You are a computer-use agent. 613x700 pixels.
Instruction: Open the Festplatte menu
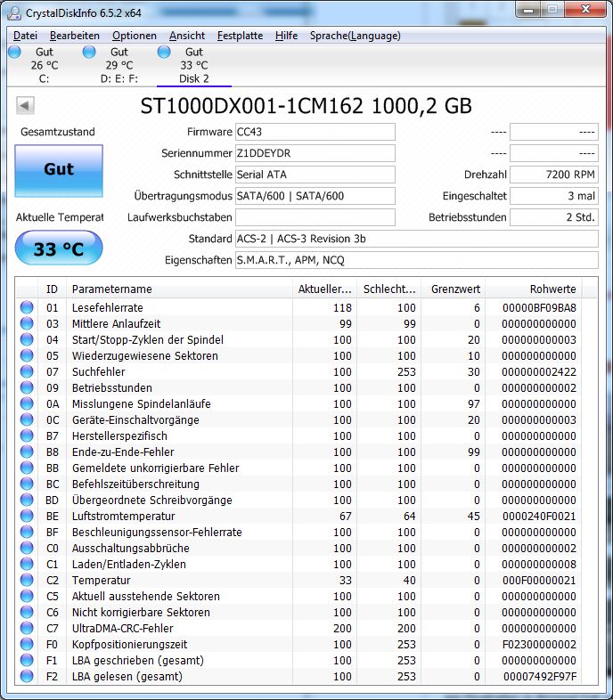240,36
